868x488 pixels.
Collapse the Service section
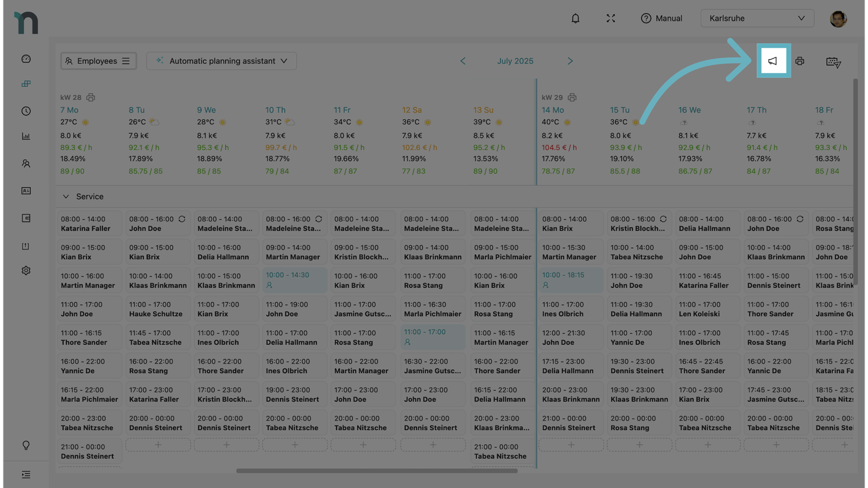pyautogui.click(x=66, y=197)
